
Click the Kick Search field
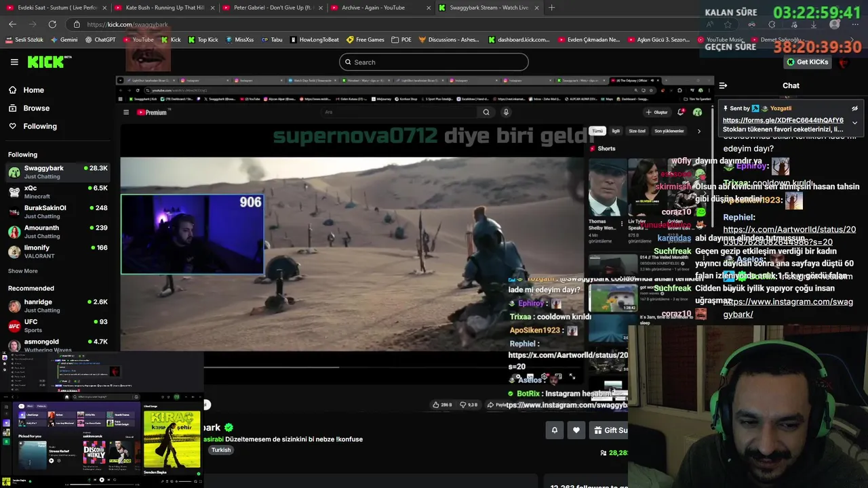433,62
